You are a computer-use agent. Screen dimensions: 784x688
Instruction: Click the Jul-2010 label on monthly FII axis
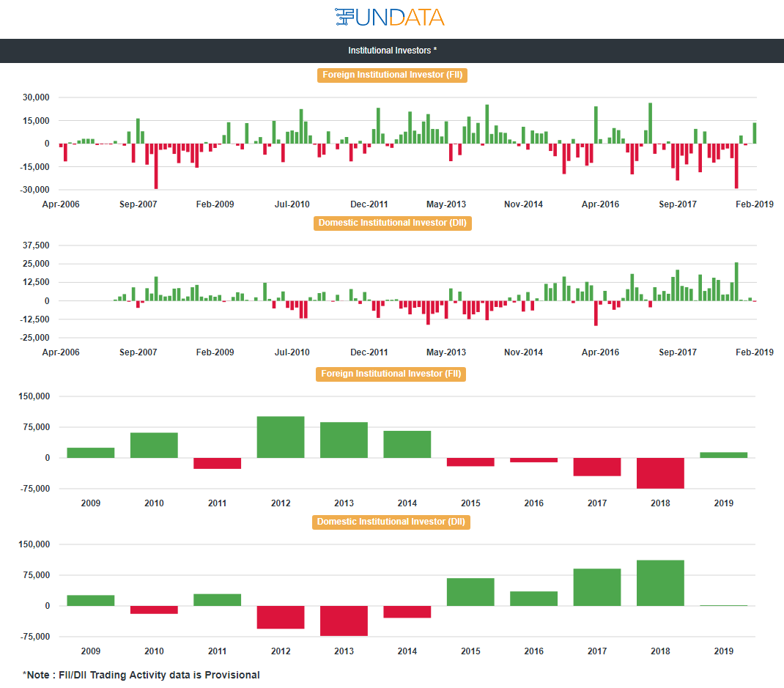(292, 204)
